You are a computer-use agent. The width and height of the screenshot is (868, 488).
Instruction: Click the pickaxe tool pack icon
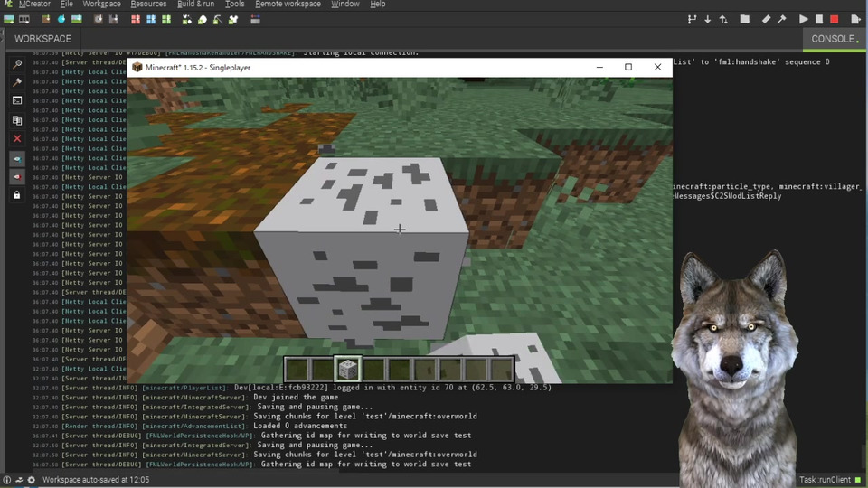click(x=218, y=19)
